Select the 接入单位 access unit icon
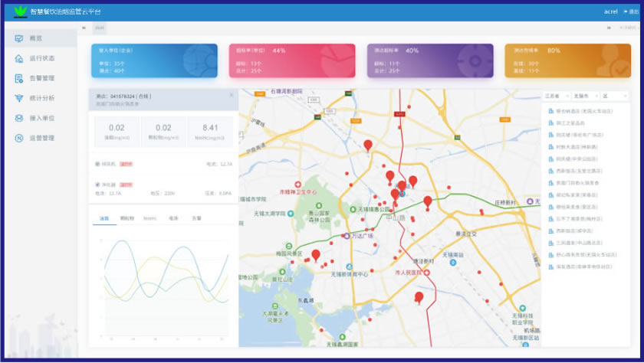This screenshot has height=363, width=644. 19,118
